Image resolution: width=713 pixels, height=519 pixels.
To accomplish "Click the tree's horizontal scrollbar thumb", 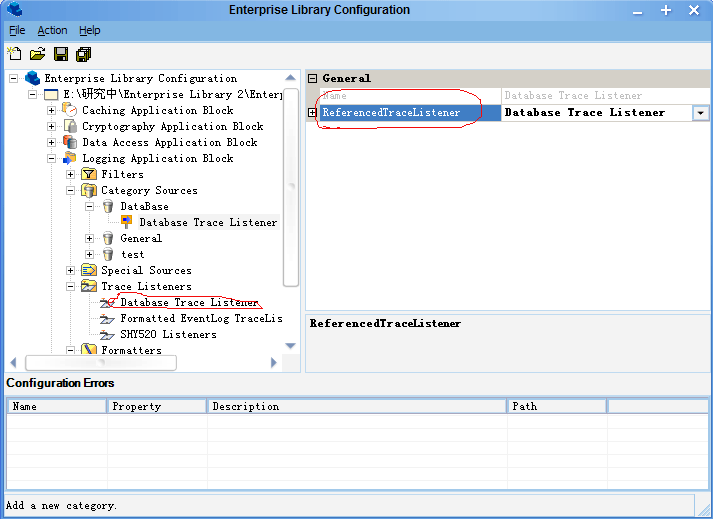I will pyautogui.click(x=101, y=363).
